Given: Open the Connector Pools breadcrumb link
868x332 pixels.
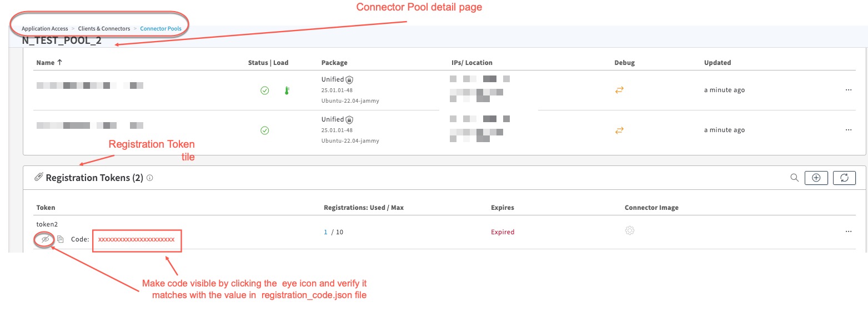Looking at the screenshot, I should tap(160, 28).
